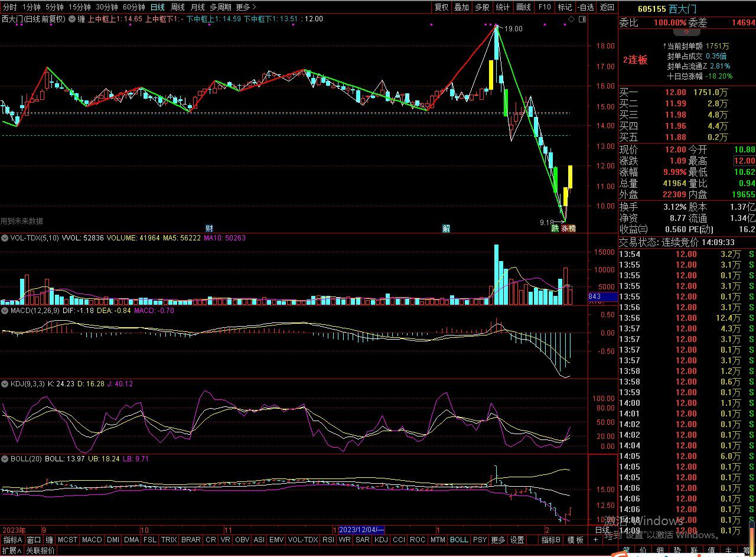Click the 叠加 overlay button
The image size is (756, 557).
point(462,7)
